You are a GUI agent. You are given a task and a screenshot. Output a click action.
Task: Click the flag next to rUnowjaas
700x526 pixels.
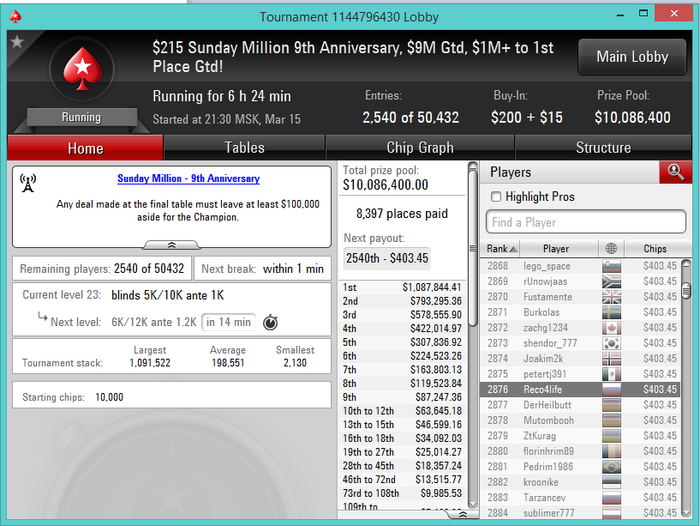(x=611, y=281)
